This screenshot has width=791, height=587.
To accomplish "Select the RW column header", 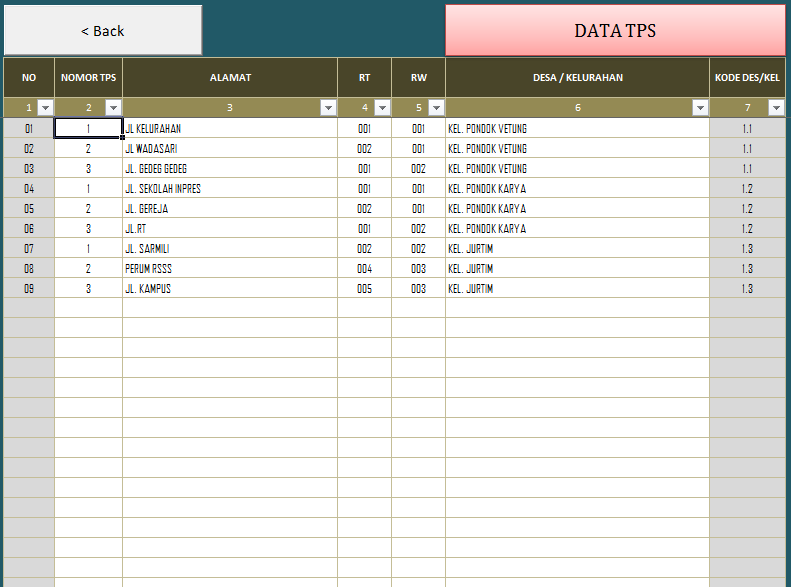I will (x=418, y=78).
